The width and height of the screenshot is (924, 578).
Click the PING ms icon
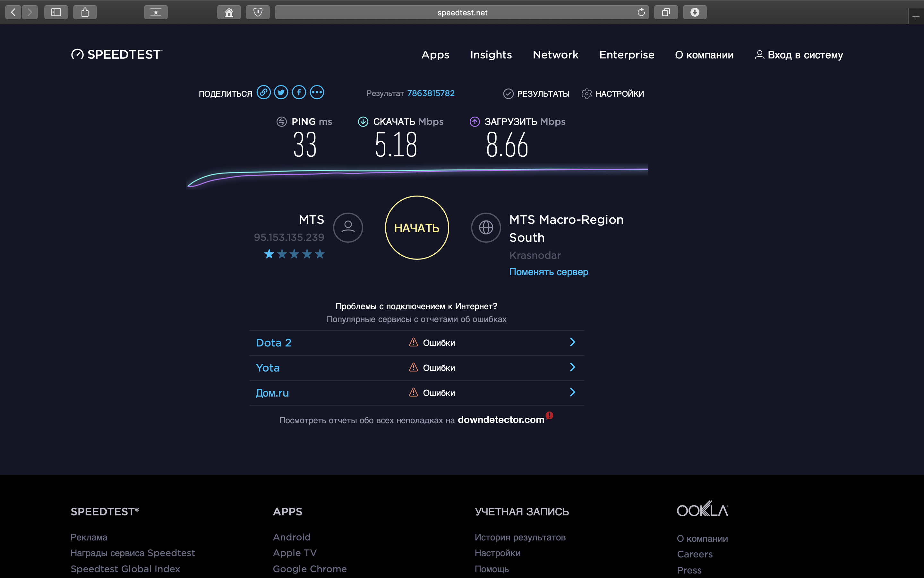(281, 122)
